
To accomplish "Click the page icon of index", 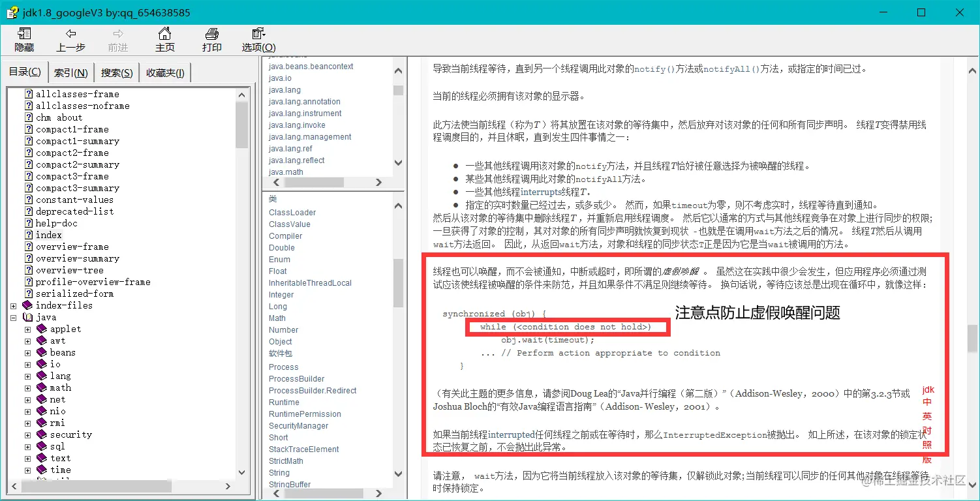I will pyautogui.click(x=29, y=235).
